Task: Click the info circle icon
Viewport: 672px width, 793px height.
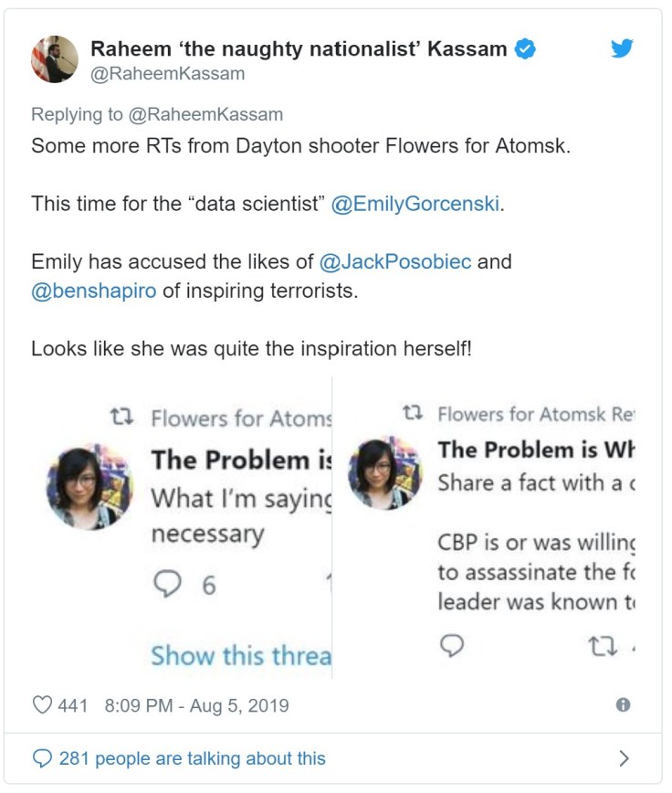Action: click(x=623, y=705)
